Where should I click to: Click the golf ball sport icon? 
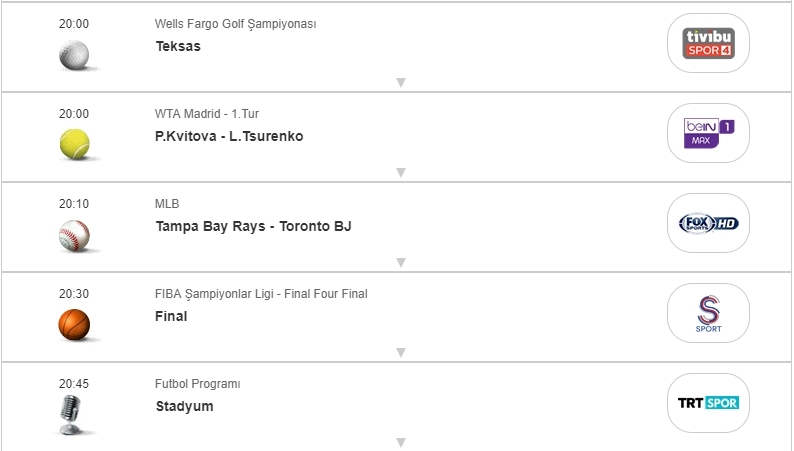tap(74, 54)
